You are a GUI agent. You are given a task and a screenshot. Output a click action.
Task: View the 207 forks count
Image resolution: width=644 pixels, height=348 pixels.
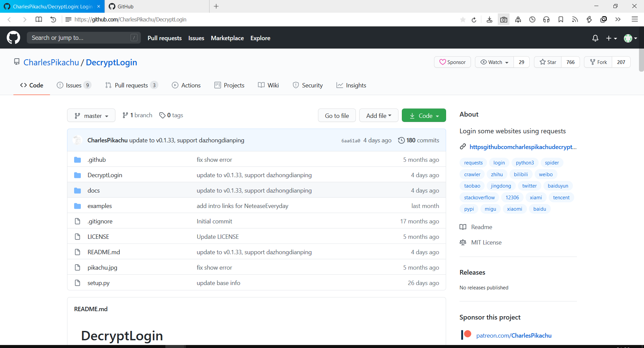(621, 62)
